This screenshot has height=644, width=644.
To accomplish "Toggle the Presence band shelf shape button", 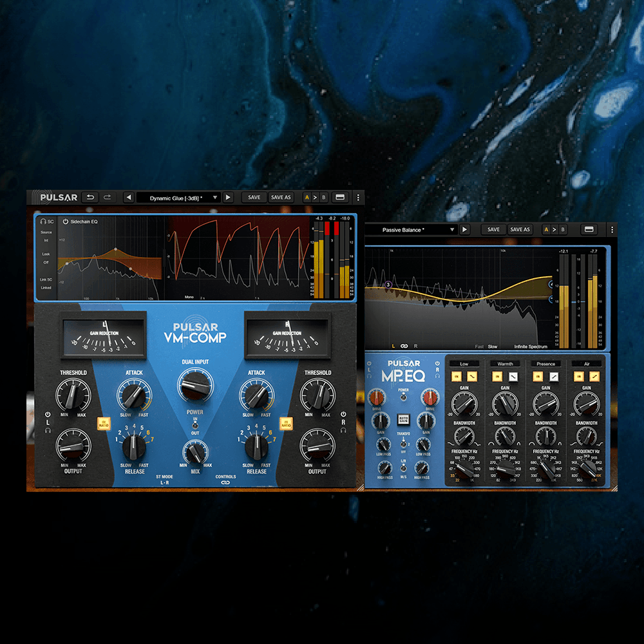I will (554, 376).
